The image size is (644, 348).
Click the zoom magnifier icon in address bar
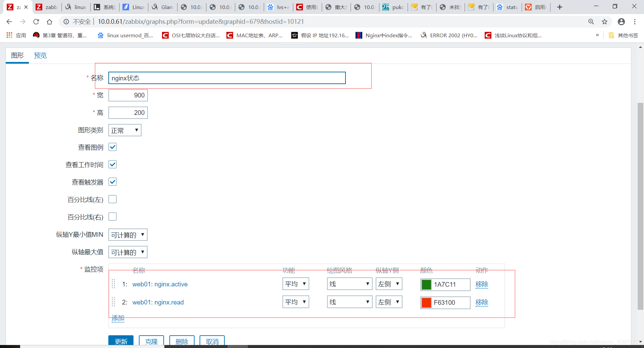click(591, 21)
